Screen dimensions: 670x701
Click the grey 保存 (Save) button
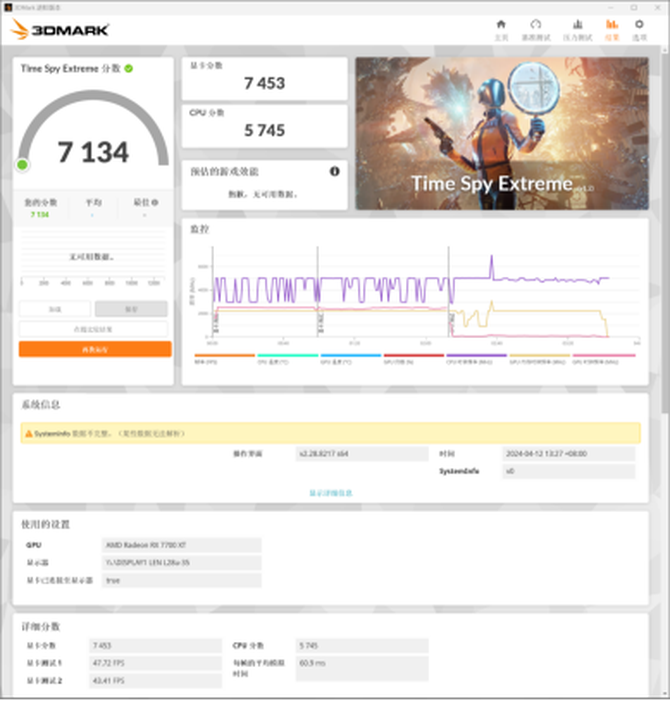(131, 309)
